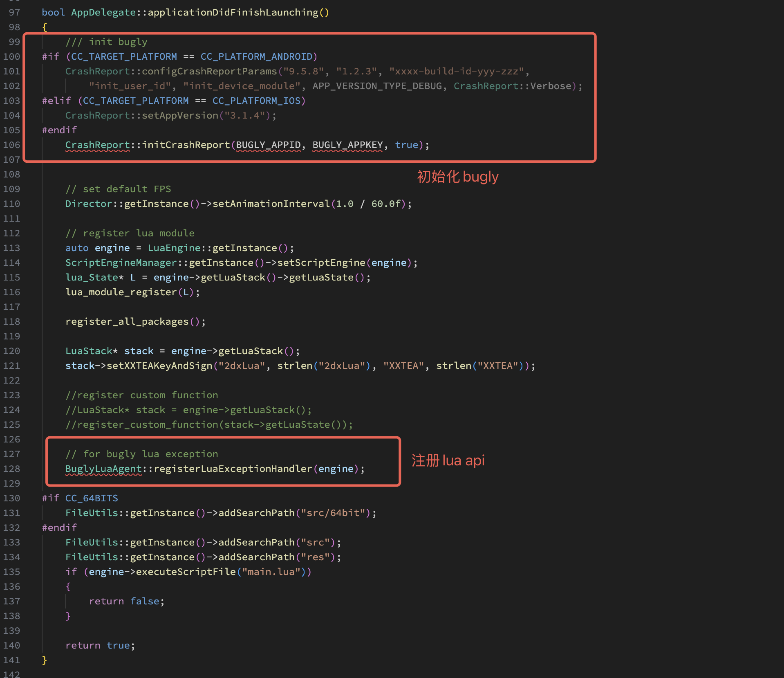Click register_all_packages on line 118
This screenshot has height=678, width=784.
point(127,321)
